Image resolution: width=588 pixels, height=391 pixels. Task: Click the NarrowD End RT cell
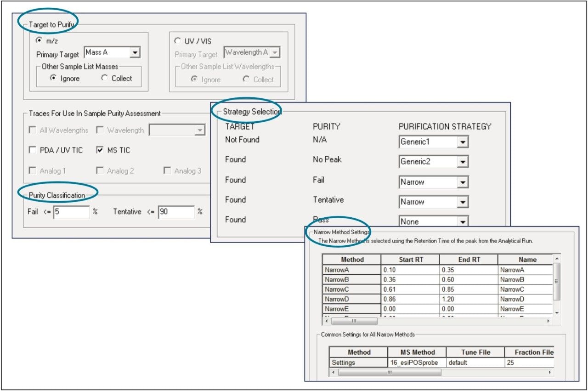(468, 299)
